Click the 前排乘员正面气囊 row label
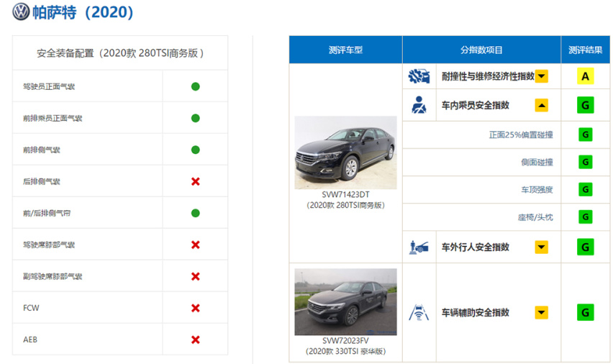The width and height of the screenshot is (613, 364). pos(53,119)
